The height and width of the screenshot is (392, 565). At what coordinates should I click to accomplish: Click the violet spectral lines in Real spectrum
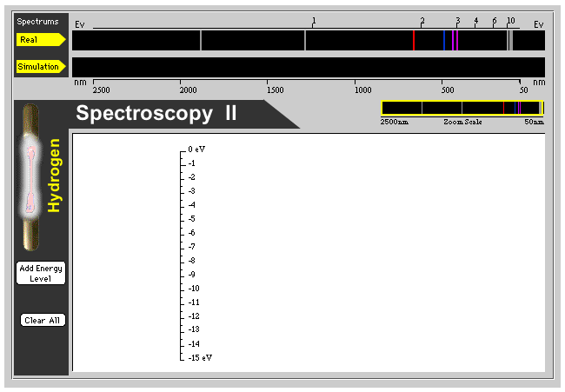[455, 40]
